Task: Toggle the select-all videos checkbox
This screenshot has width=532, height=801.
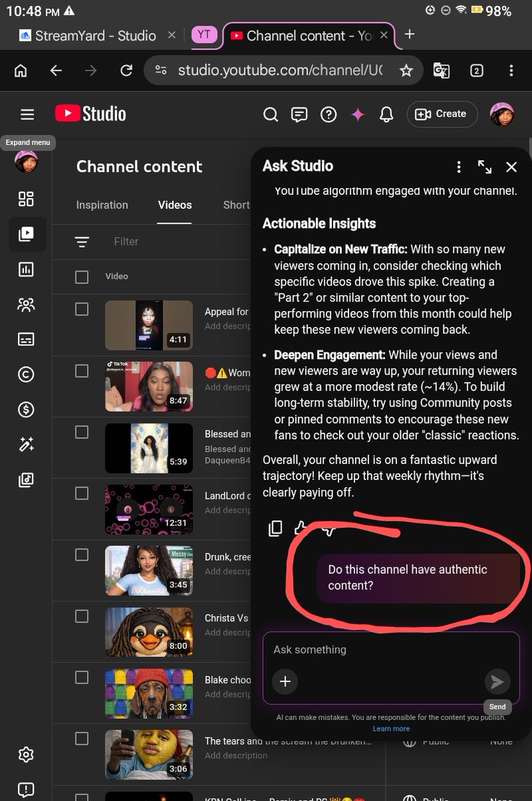Action: tap(81, 276)
